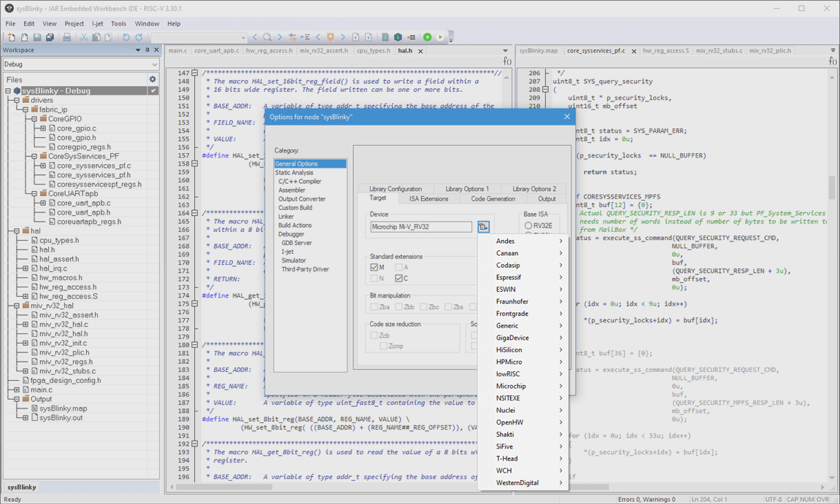840x504 pixels.
Task: Click the Debug without Downloading icon
Action: [x=440, y=37]
